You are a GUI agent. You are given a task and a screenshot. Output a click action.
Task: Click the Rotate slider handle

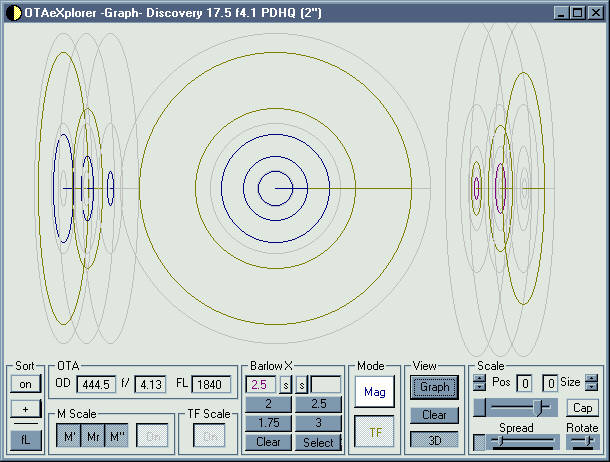point(590,441)
